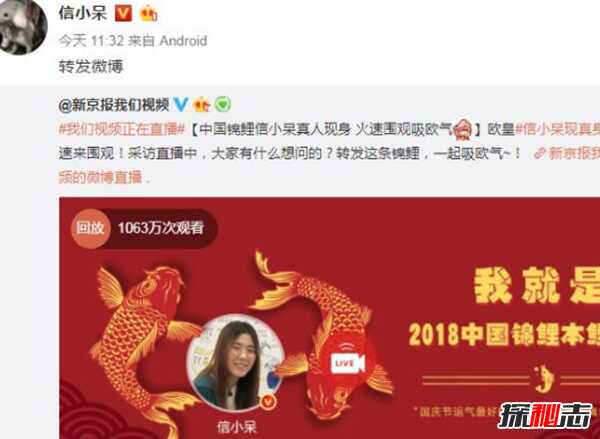Click the 信小呆 caption under the photo
Screen dimensions: 600x439
click(x=236, y=426)
